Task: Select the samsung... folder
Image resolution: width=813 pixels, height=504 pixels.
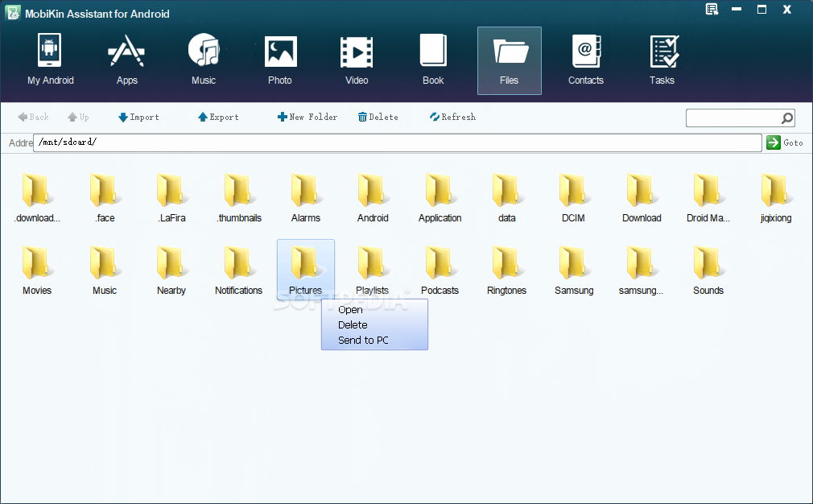Action: pos(641,271)
